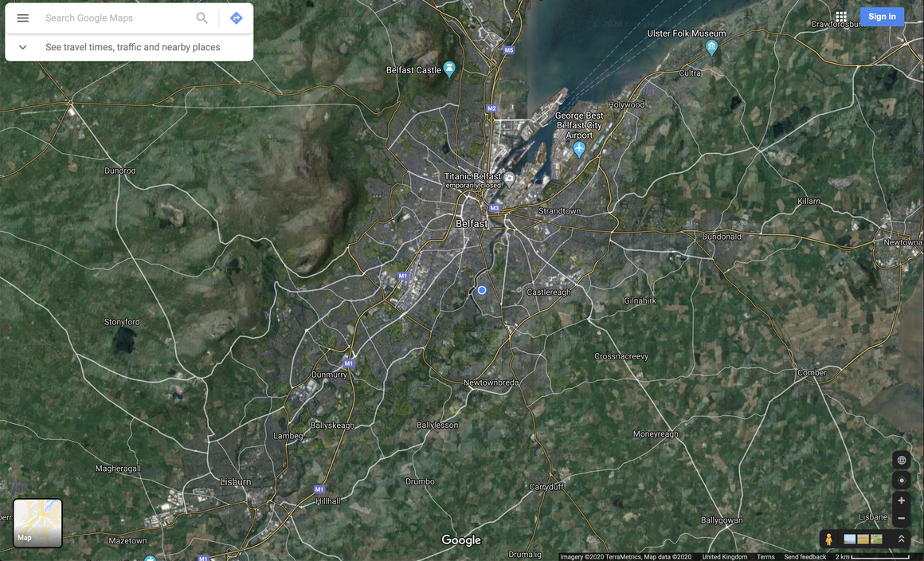
Task: Click the United Kingdom region link
Action: pyautogui.click(x=724, y=557)
